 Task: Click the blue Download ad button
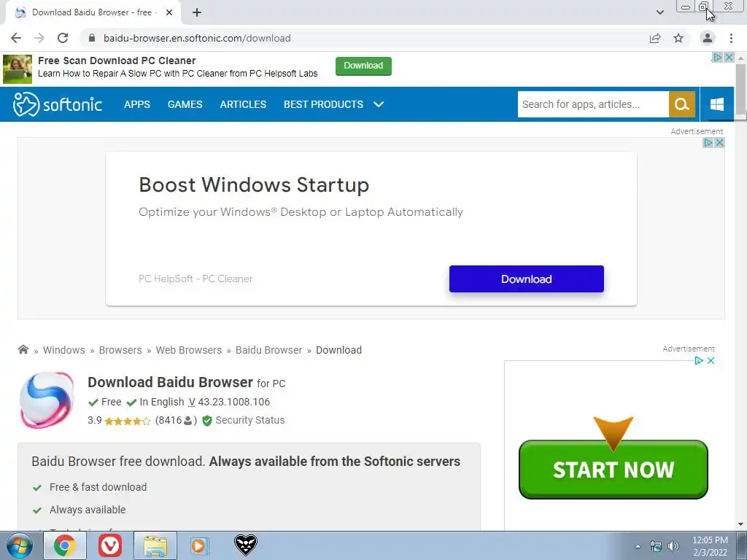(x=527, y=279)
